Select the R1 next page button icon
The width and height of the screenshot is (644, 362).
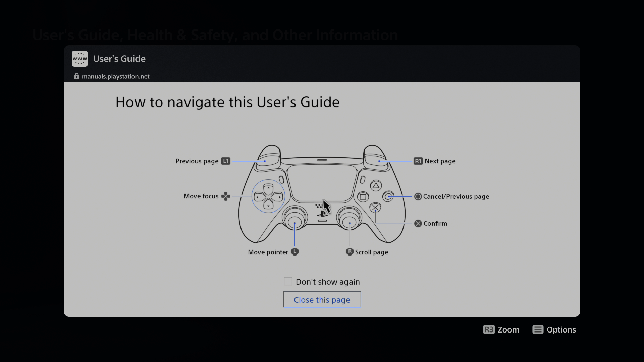(418, 161)
